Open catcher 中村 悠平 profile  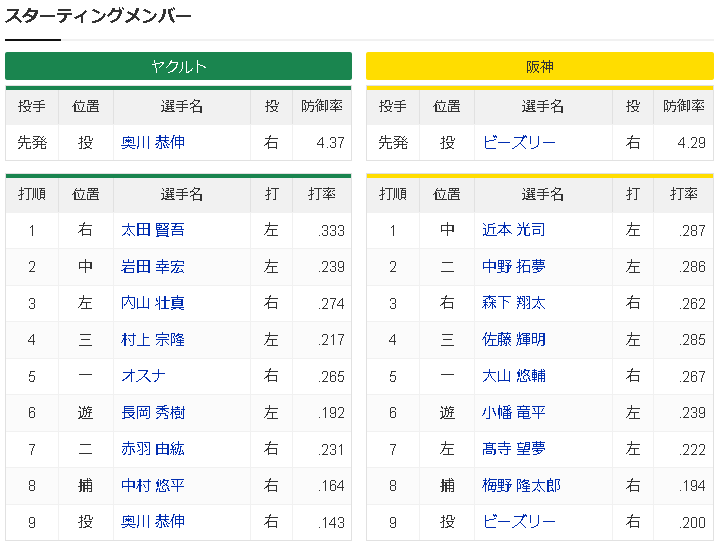click(x=153, y=485)
